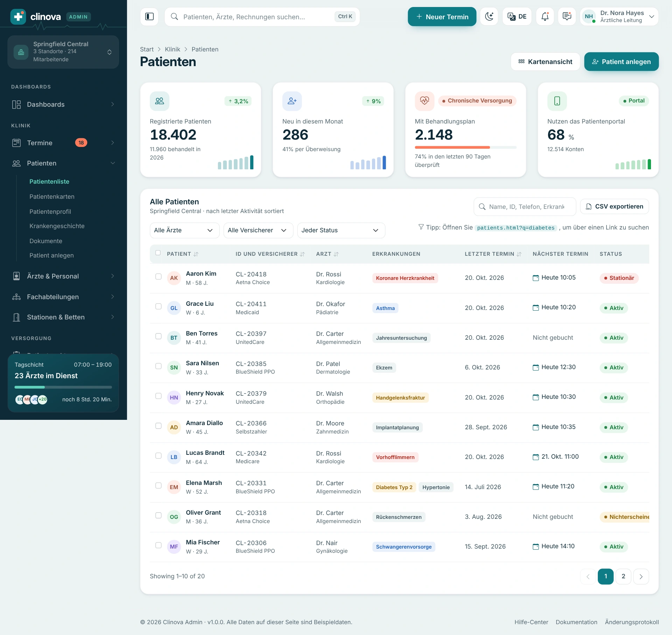The image size is (672, 635).
Task: Select the Grace Liu row checkbox
Action: coord(159,306)
